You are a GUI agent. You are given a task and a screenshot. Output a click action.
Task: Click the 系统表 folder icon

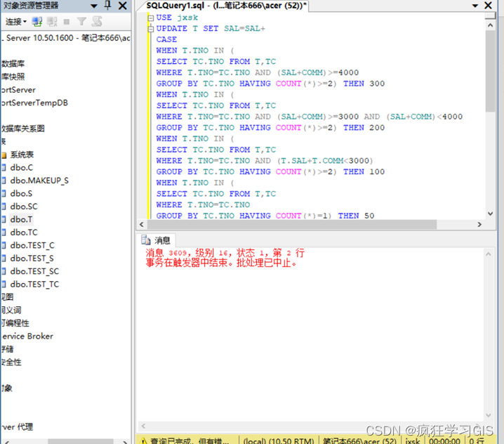(4, 155)
